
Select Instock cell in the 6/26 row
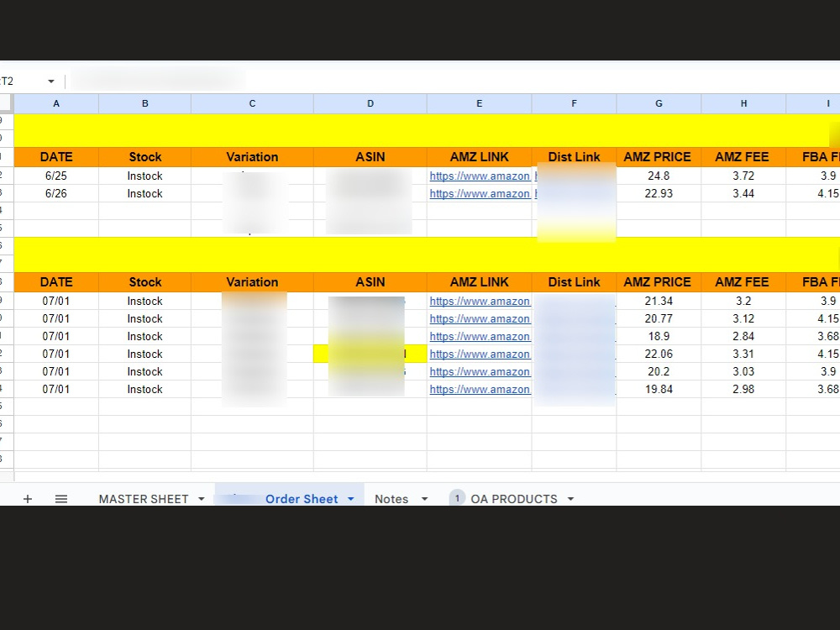[144, 193]
